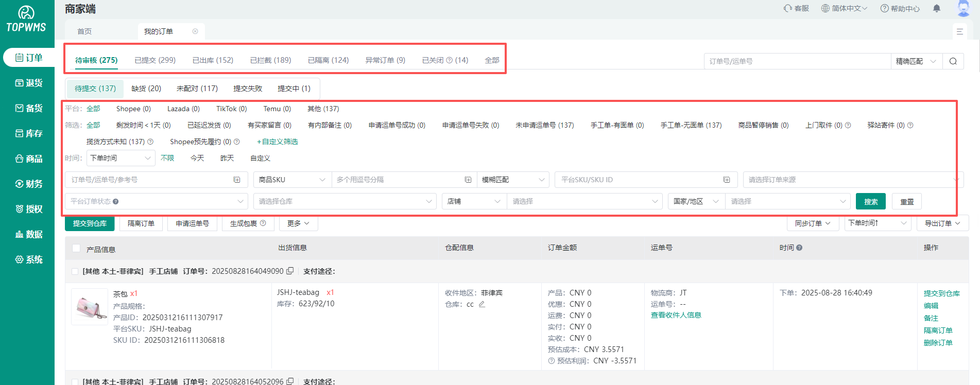Show help for 时间 column header
The height and width of the screenshot is (385, 980).
tap(799, 248)
